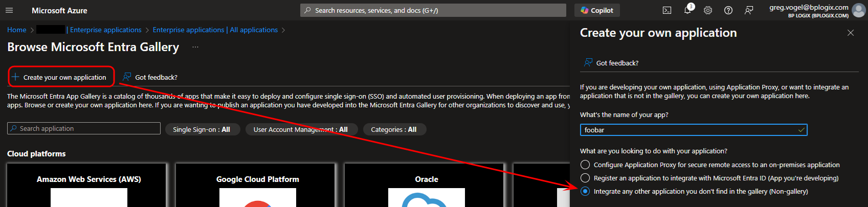Open Cloud Shell from the top bar
The image size is (868, 207).
click(667, 10)
